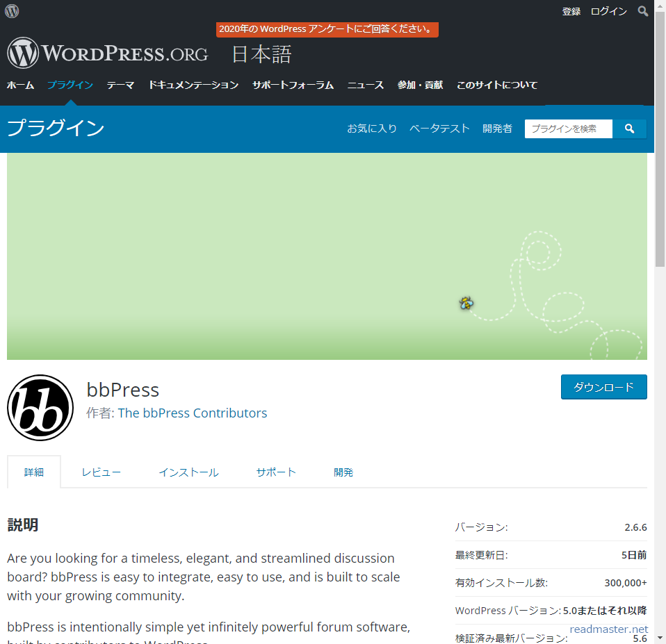This screenshot has width=666, height=644.
Task: Open ドキュメンテーション from the navigation
Action: click(193, 85)
